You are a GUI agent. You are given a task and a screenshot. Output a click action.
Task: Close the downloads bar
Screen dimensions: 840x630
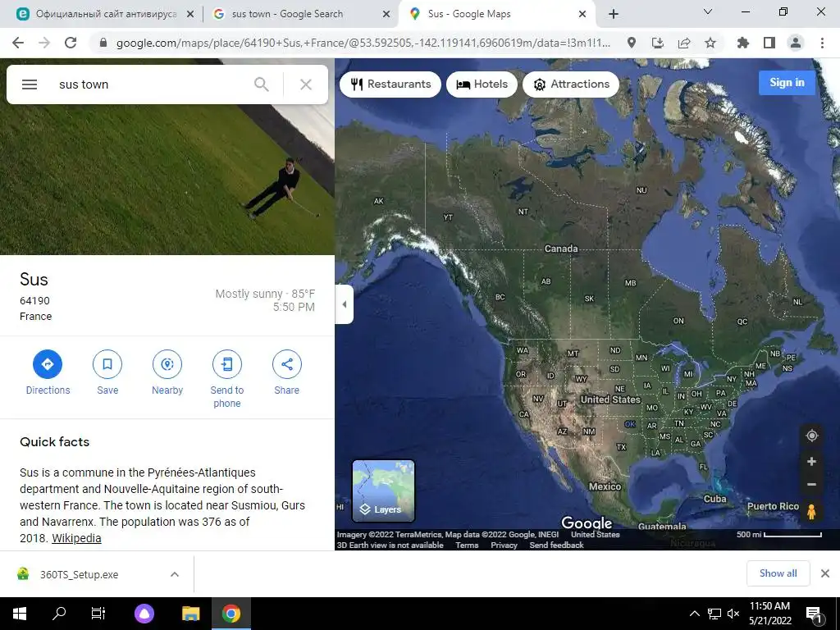(825, 573)
